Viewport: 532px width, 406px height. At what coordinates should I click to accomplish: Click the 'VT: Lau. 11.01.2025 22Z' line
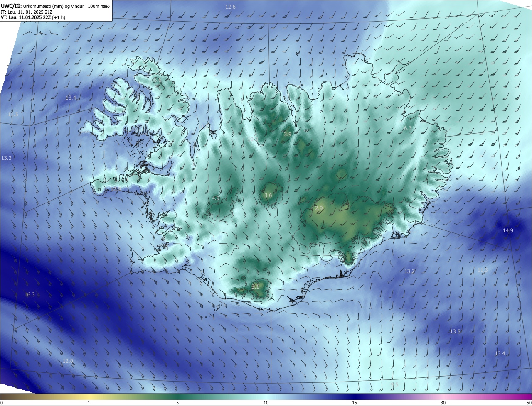pyautogui.click(x=32, y=17)
